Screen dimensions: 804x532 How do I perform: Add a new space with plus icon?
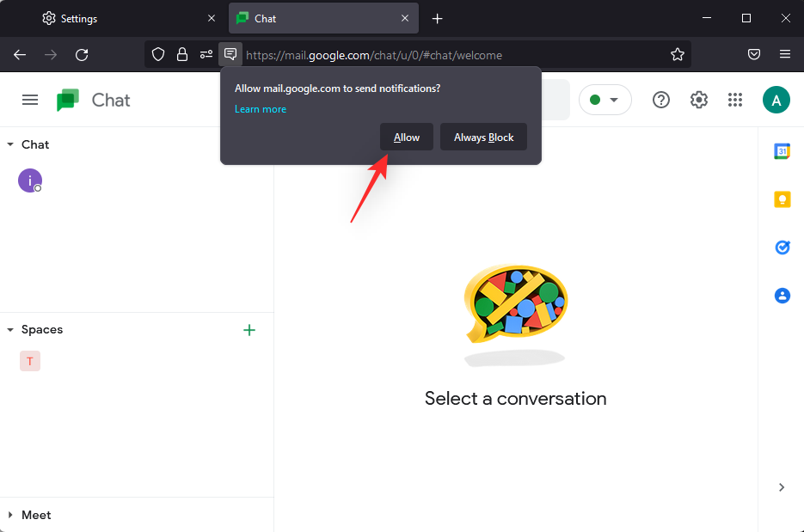tap(249, 330)
